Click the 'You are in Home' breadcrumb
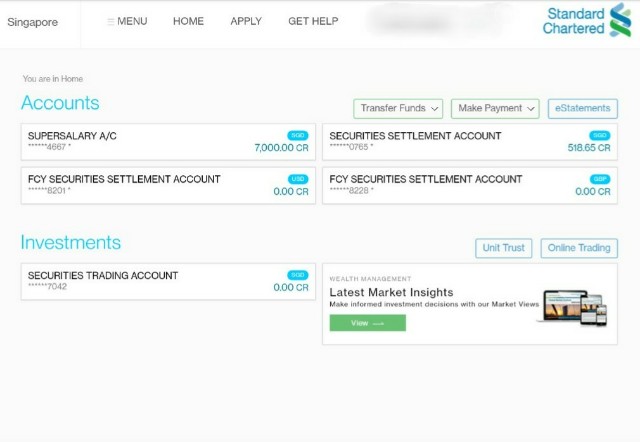Viewport: 640px width, 442px height. [x=53, y=79]
